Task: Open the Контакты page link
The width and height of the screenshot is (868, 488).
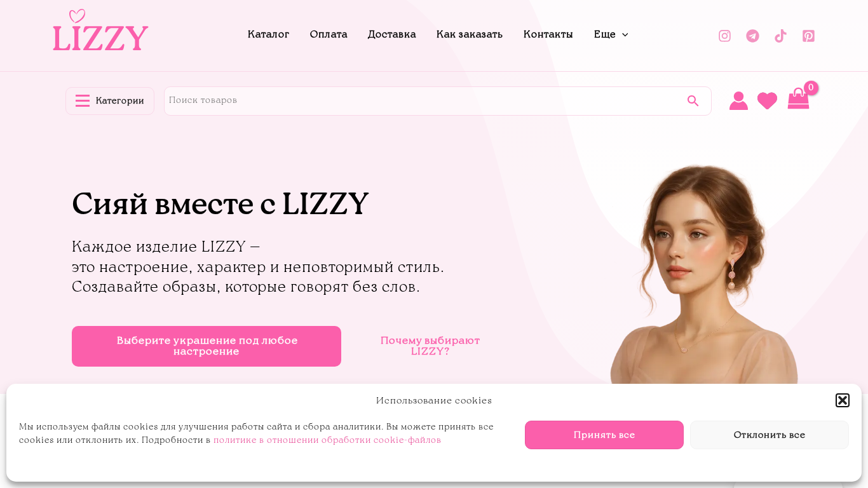Action: (548, 34)
